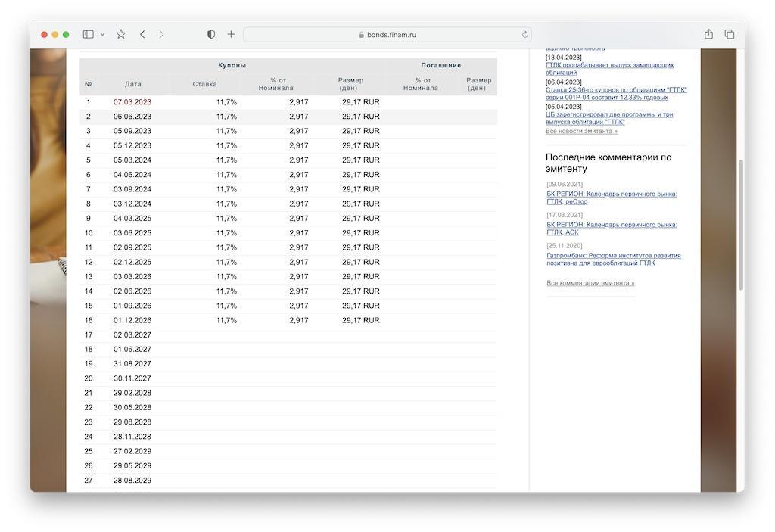Image resolution: width=775 pixels, height=532 pixels.
Task: Click the forward navigation arrow
Action: point(161,34)
